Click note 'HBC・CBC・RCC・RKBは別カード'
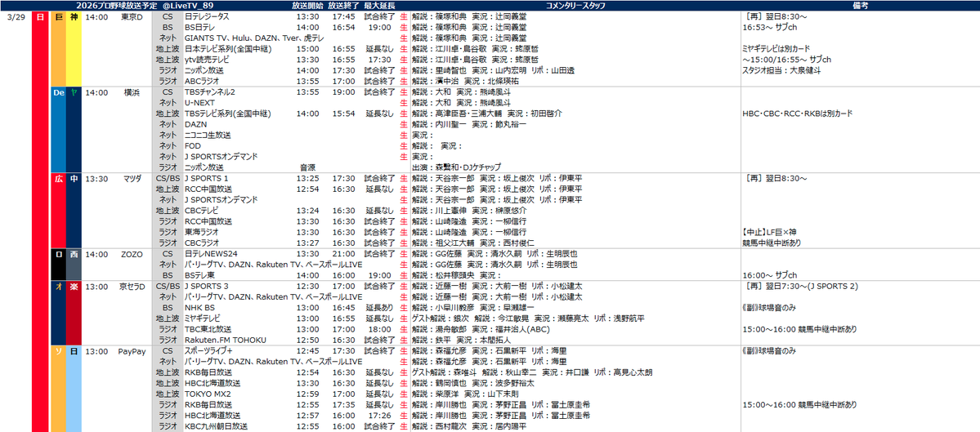This screenshot has height=432, width=980. [797, 114]
